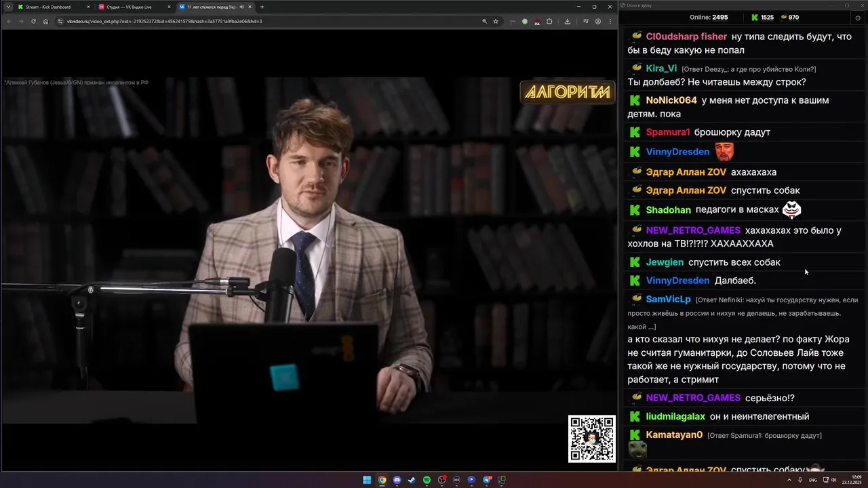Click the message 'спустить всех собак'
This screenshot has height=488, width=868.
734,262
